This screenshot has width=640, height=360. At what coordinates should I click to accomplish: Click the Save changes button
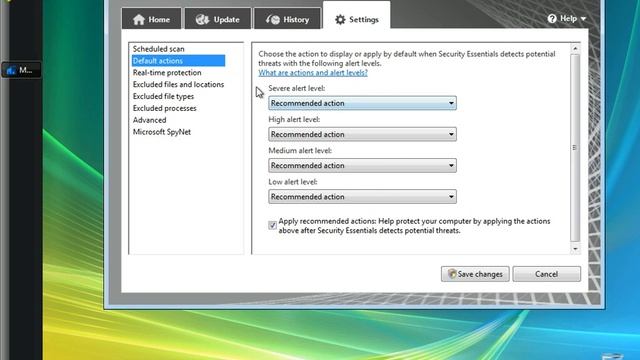[x=475, y=274]
